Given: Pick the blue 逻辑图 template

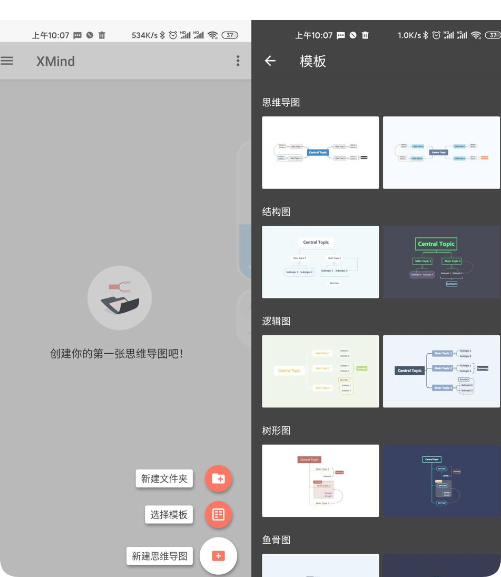Looking at the screenshot, I should coord(441,371).
